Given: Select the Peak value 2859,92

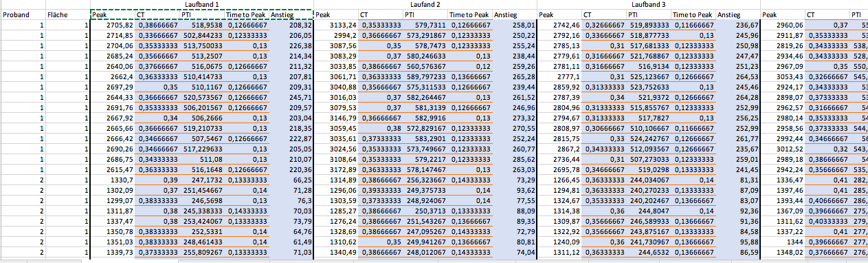Looking at the screenshot, I should [559, 87].
